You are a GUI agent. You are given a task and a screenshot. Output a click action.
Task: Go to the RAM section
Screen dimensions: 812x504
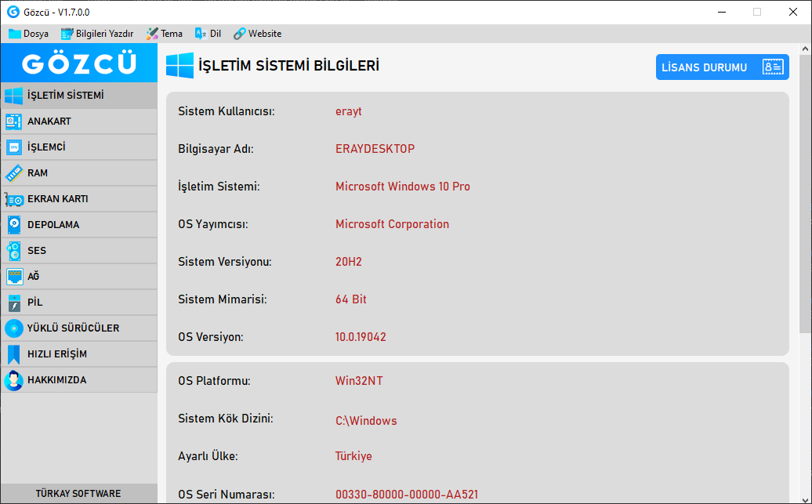(79, 173)
